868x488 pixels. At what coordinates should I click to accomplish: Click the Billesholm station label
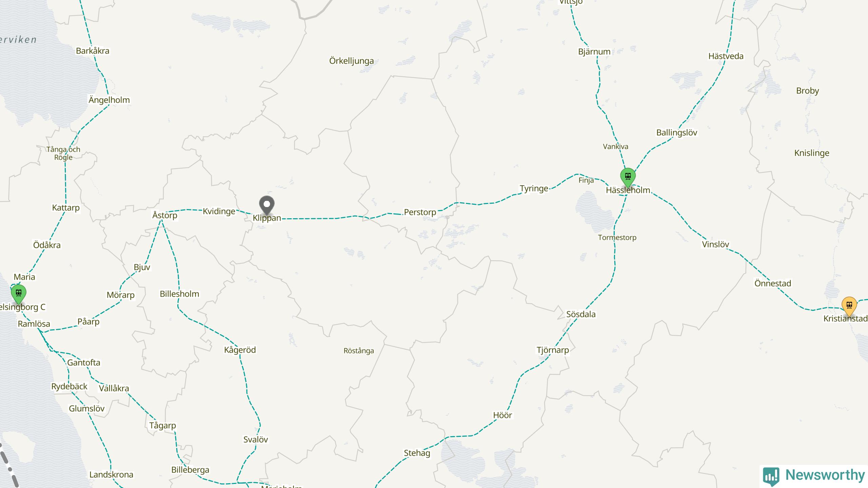pyautogui.click(x=179, y=294)
